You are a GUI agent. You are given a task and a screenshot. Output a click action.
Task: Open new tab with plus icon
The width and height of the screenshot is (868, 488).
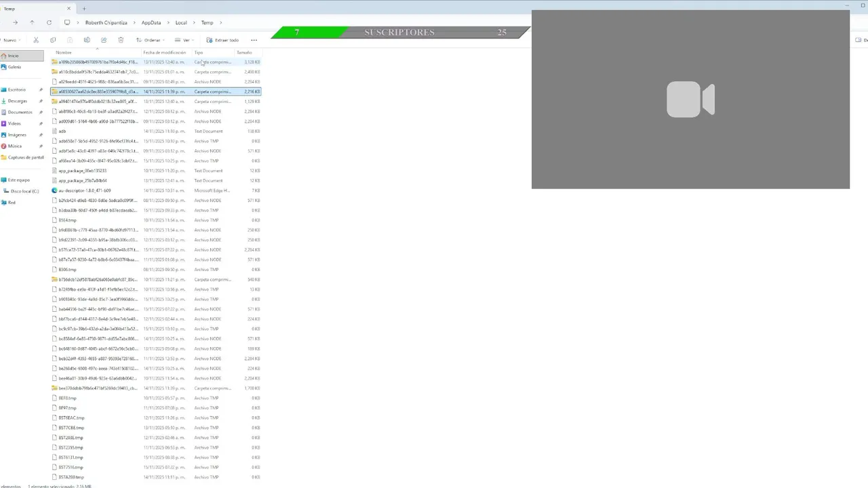point(84,9)
